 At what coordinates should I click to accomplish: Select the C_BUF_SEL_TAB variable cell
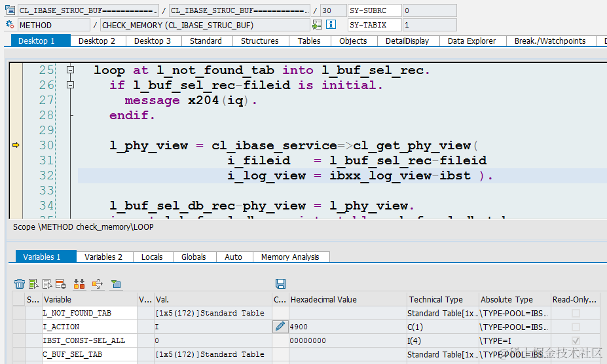[90, 354]
